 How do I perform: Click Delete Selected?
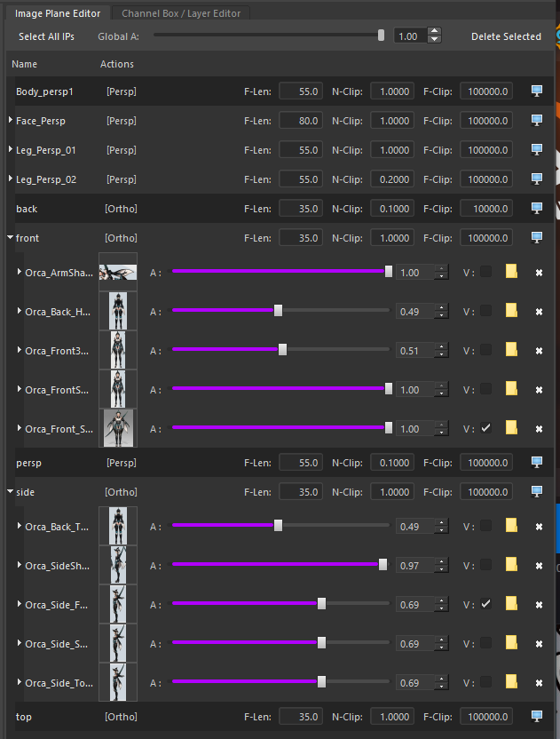[507, 36]
